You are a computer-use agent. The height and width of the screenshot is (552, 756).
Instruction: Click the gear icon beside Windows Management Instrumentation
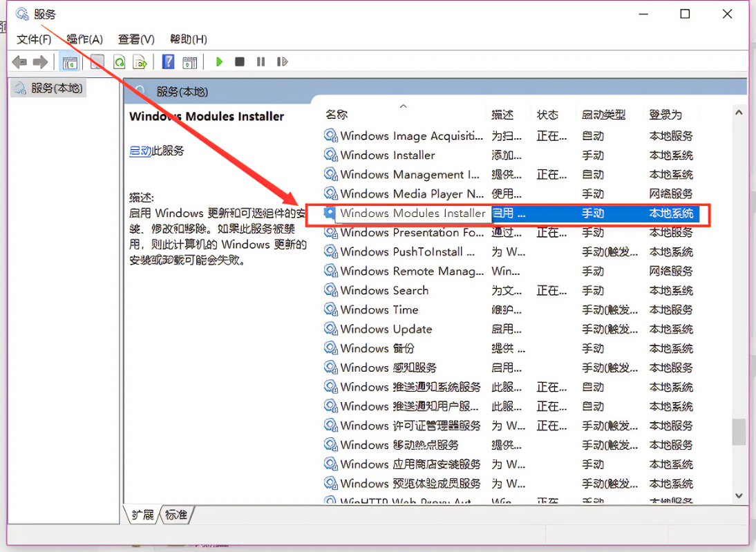[331, 174]
